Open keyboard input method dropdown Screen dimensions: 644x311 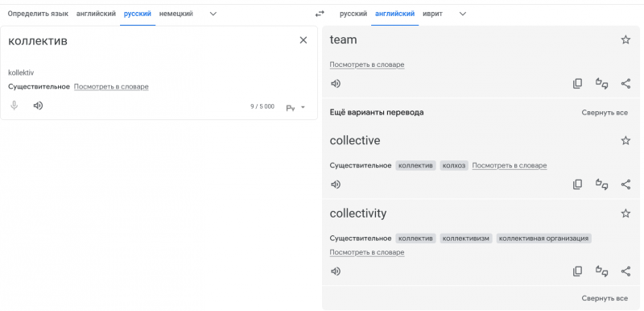tap(295, 108)
